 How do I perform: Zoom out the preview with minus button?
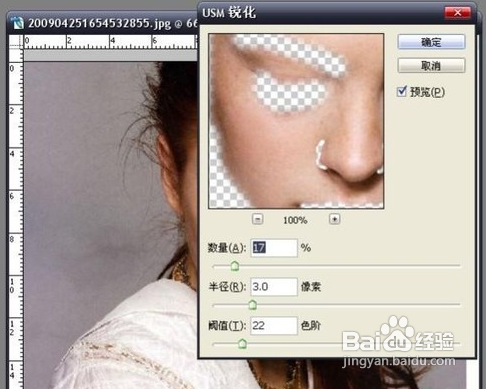pos(258,219)
